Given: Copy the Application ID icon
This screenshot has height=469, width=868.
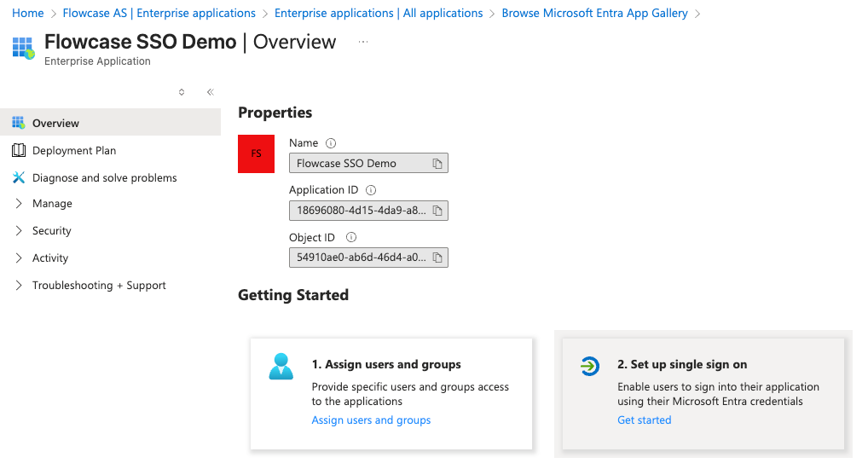Looking at the screenshot, I should click(437, 211).
